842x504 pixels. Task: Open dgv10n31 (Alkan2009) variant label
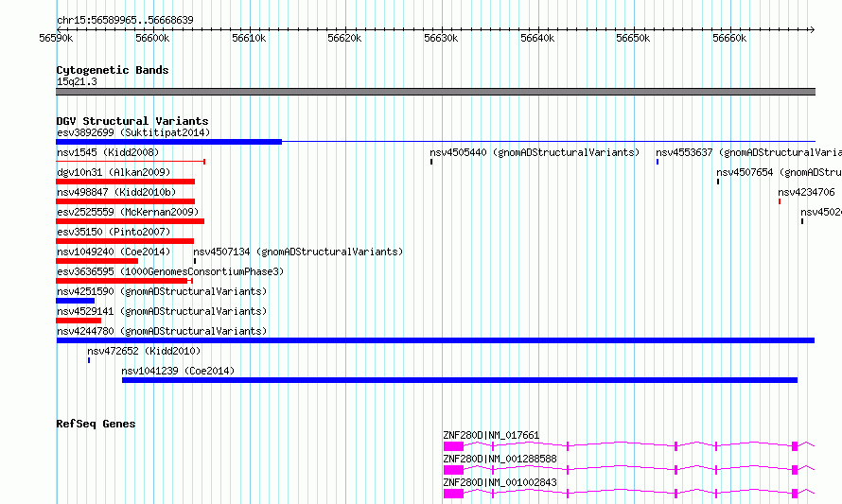[x=114, y=172]
